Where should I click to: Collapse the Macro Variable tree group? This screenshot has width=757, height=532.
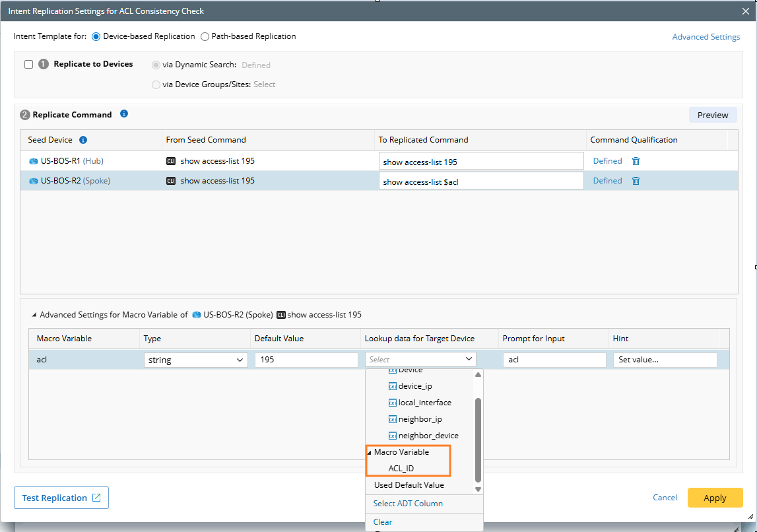(369, 453)
